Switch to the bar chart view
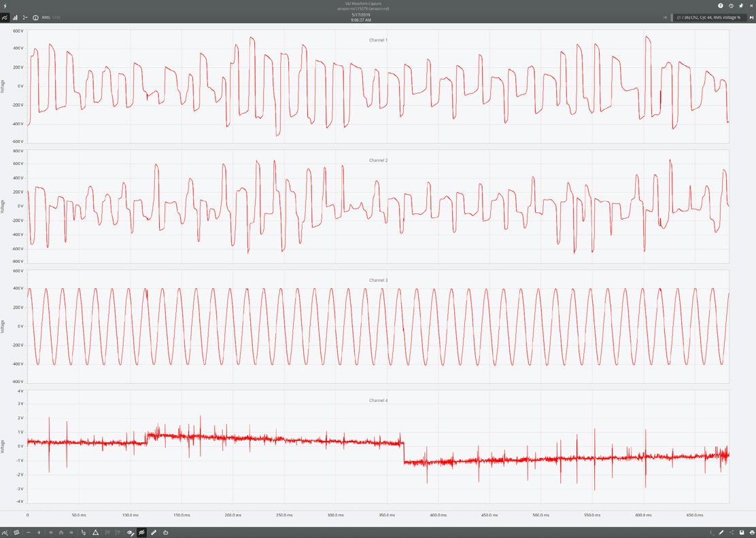 coord(15,18)
